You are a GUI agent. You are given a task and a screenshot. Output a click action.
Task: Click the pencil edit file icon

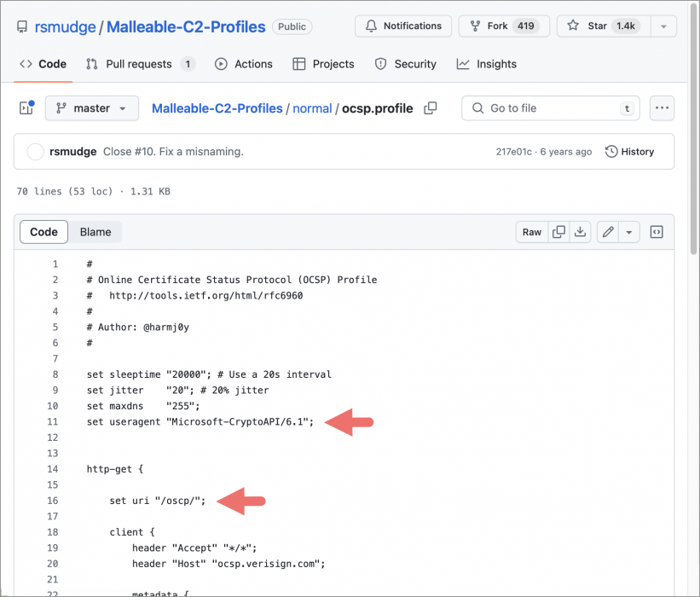pos(608,232)
